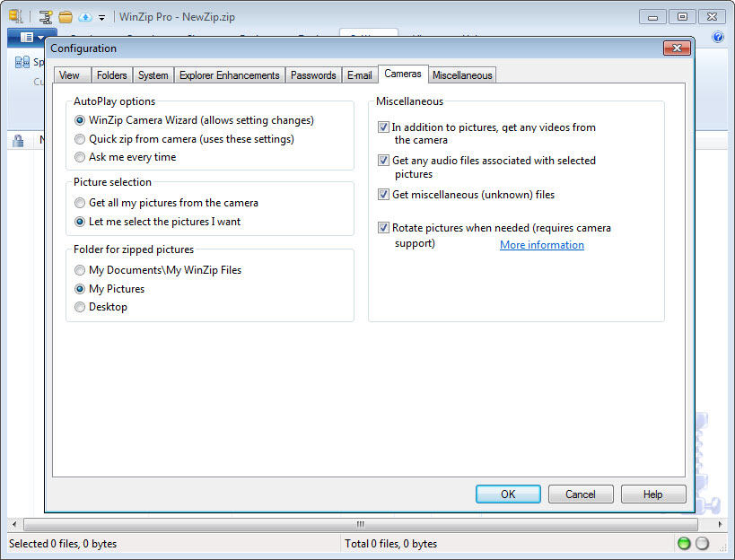Click the Help button
The width and height of the screenshot is (735, 560).
coord(653,494)
